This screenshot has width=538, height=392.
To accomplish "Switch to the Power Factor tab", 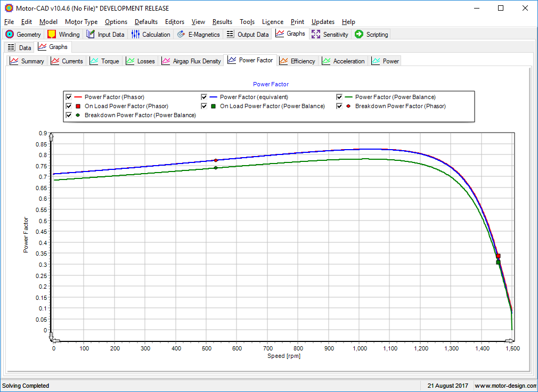I will pos(250,60).
